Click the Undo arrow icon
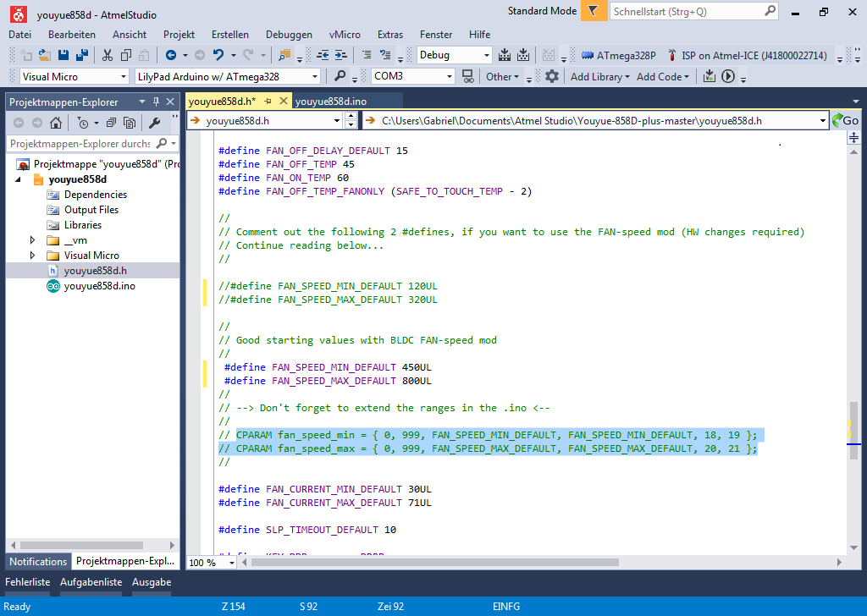The image size is (867, 616). pyautogui.click(x=218, y=55)
